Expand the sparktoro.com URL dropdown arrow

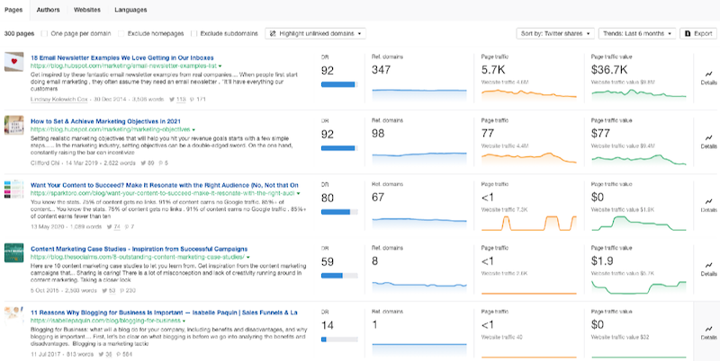point(298,193)
